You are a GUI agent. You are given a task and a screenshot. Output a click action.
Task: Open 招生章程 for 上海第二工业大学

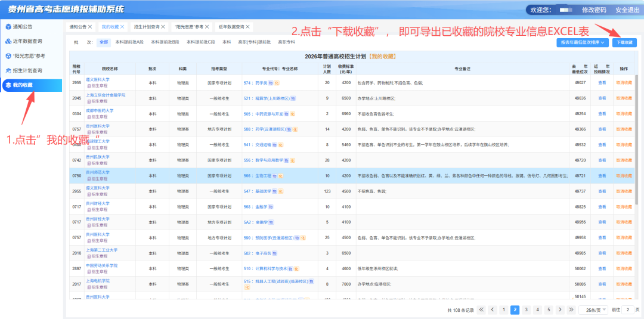coord(97,256)
